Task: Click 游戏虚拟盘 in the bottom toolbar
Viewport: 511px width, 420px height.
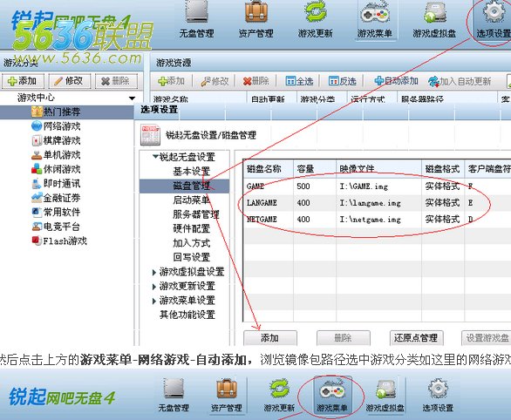Action: tap(385, 396)
